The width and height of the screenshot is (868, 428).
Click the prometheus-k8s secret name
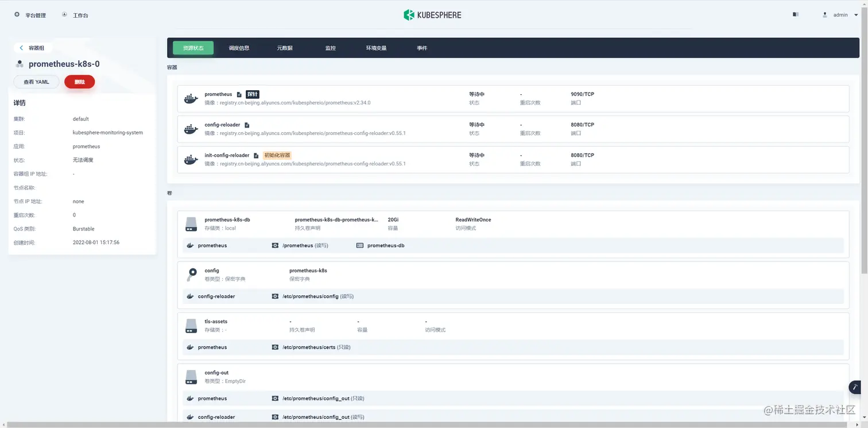308,271
